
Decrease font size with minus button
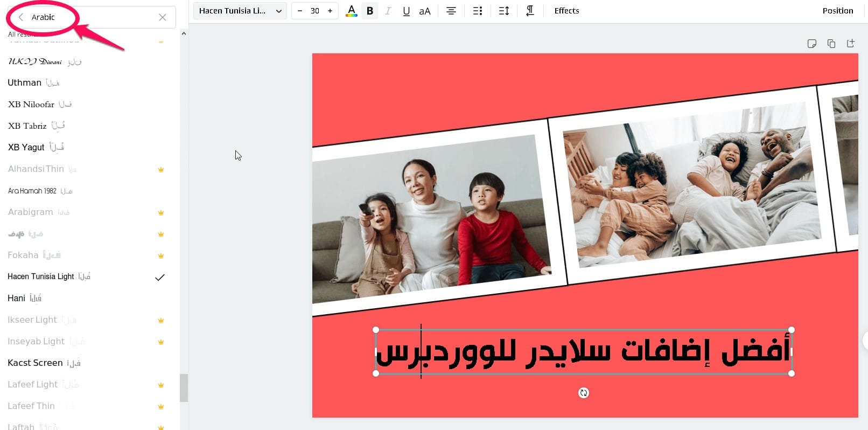tap(300, 11)
